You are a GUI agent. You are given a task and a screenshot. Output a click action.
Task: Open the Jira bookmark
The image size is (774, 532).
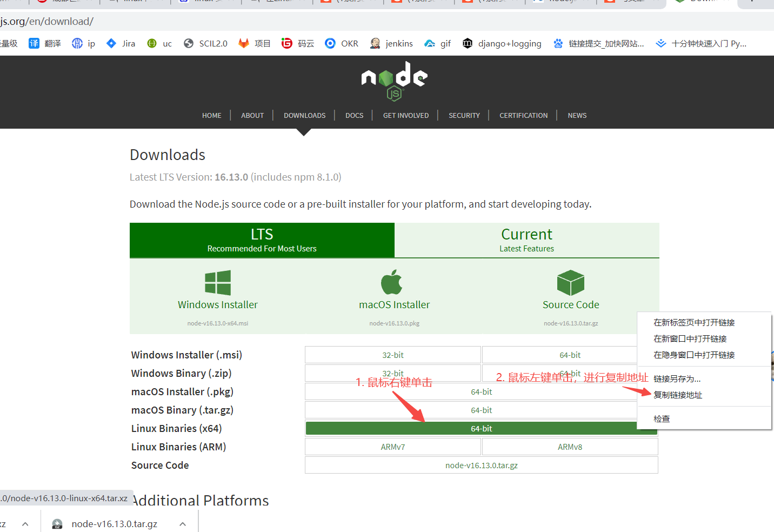(x=120, y=43)
